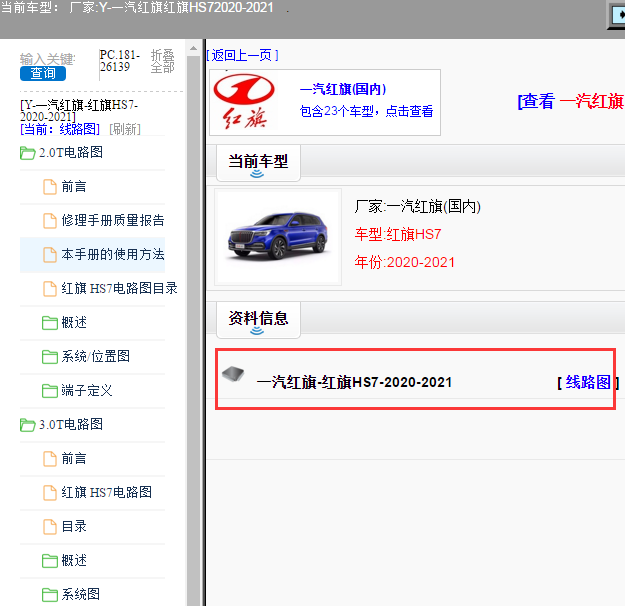The image size is (625, 606).
Task: Open the 一汽红旗(国内) brand link
Action: pyautogui.click(x=343, y=89)
